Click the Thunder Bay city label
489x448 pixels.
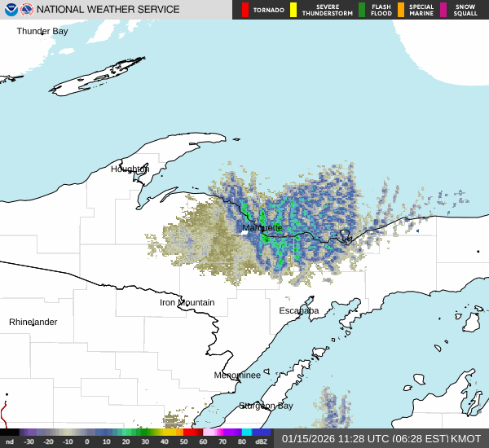point(42,31)
